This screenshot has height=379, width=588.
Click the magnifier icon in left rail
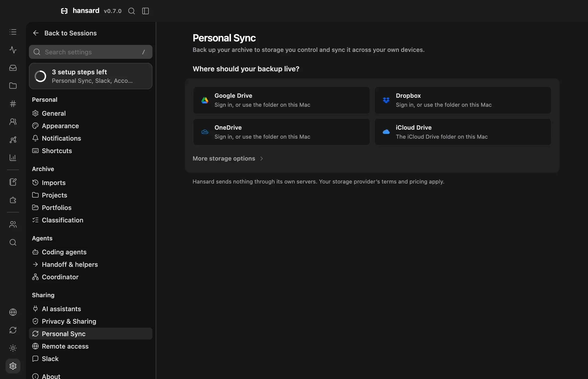pyautogui.click(x=13, y=242)
